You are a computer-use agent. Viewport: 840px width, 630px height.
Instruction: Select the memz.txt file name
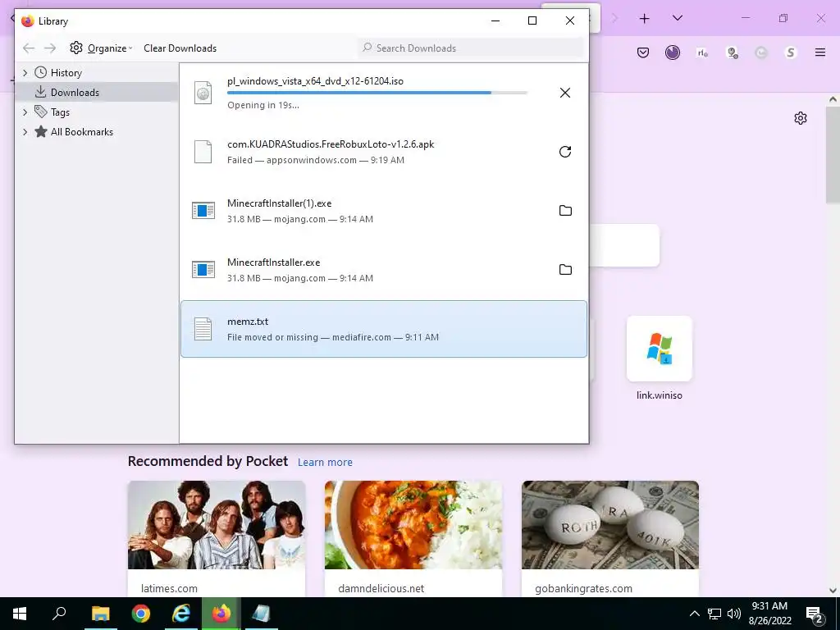248,322
